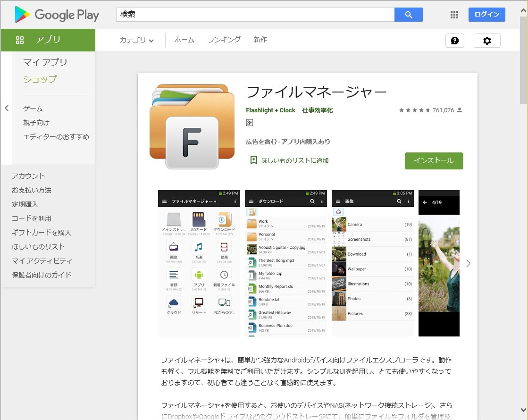Open the Google apps grid icon

tap(454, 15)
